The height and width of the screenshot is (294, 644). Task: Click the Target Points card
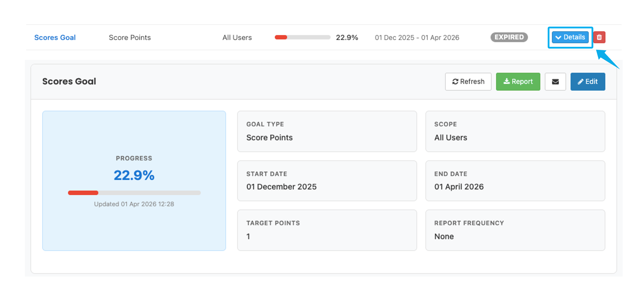tap(327, 230)
